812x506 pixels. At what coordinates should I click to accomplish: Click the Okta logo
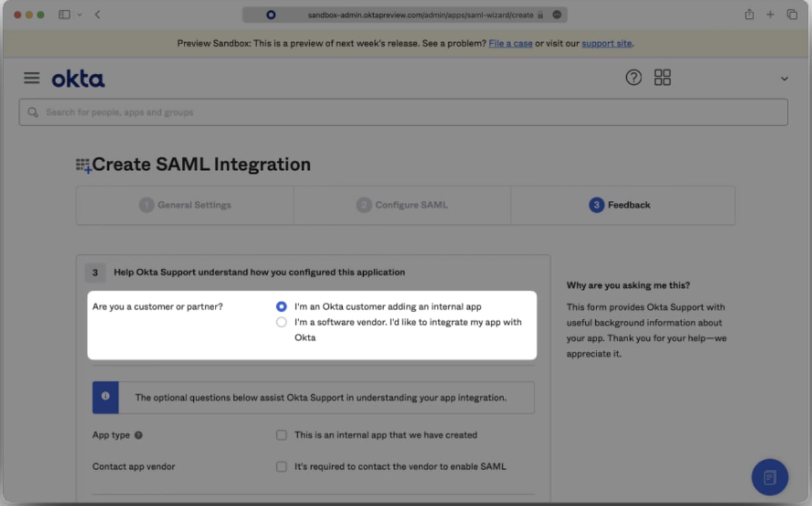[78, 79]
